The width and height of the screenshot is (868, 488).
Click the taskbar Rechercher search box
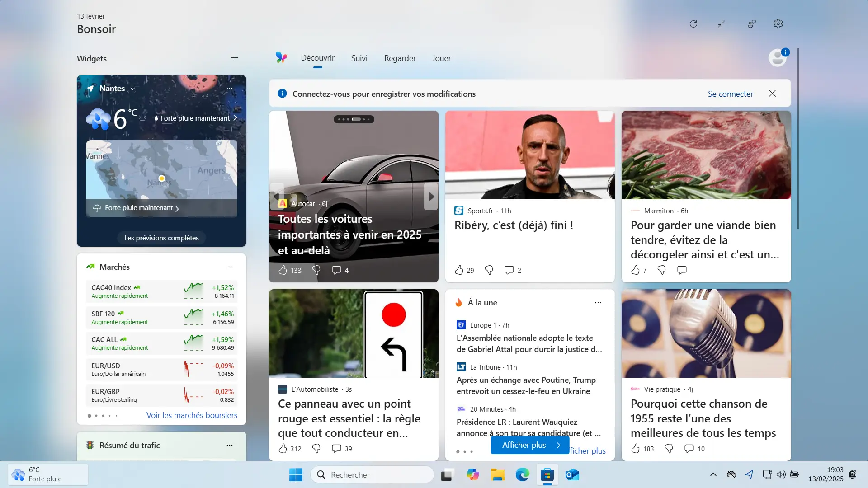[372, 475]
